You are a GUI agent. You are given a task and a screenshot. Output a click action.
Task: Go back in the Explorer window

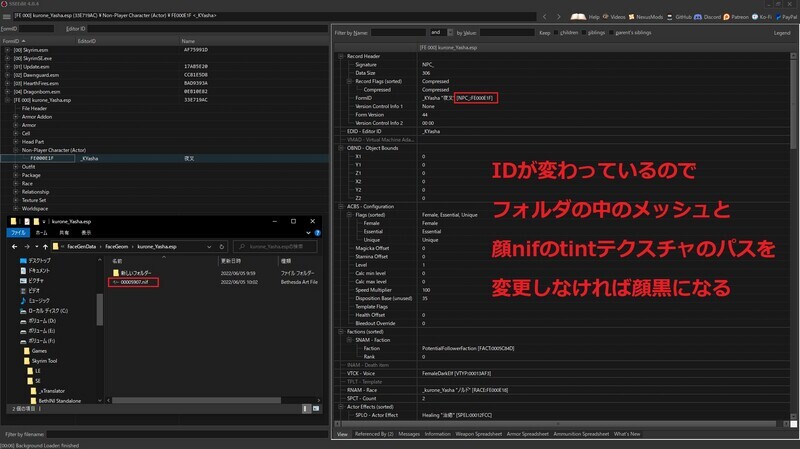point(14,246)
